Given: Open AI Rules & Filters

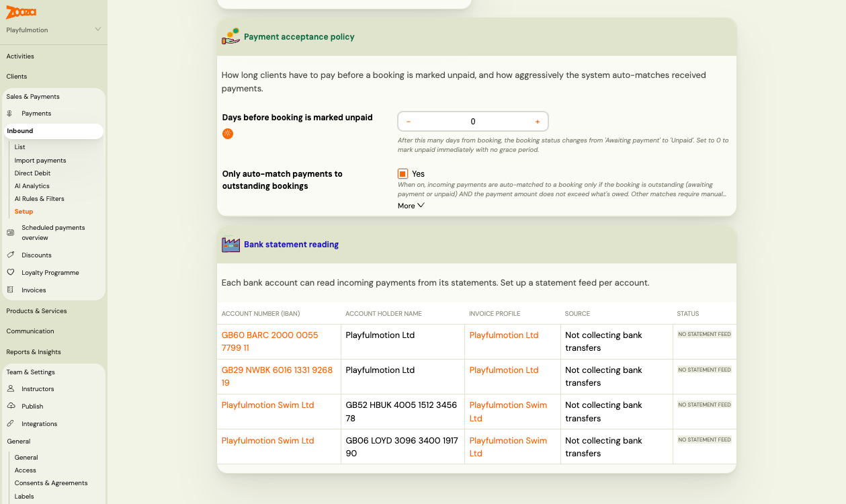Looking at the screenshot, I should point(40,199).
